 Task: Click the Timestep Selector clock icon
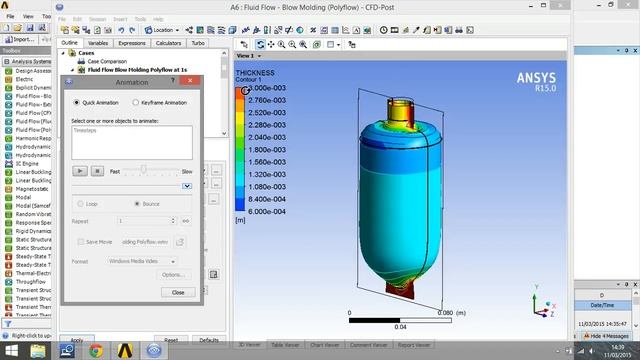(x=383, y=30)
